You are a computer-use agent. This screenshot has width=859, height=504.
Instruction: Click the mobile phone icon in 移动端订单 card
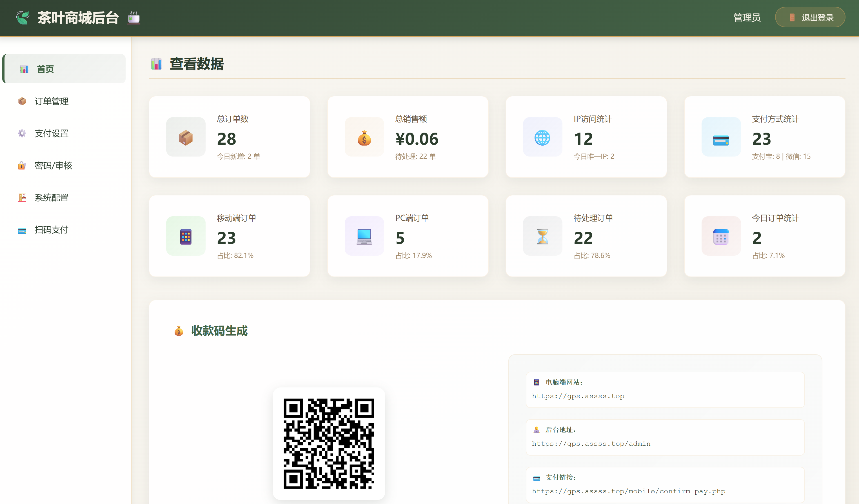point(186,237)
